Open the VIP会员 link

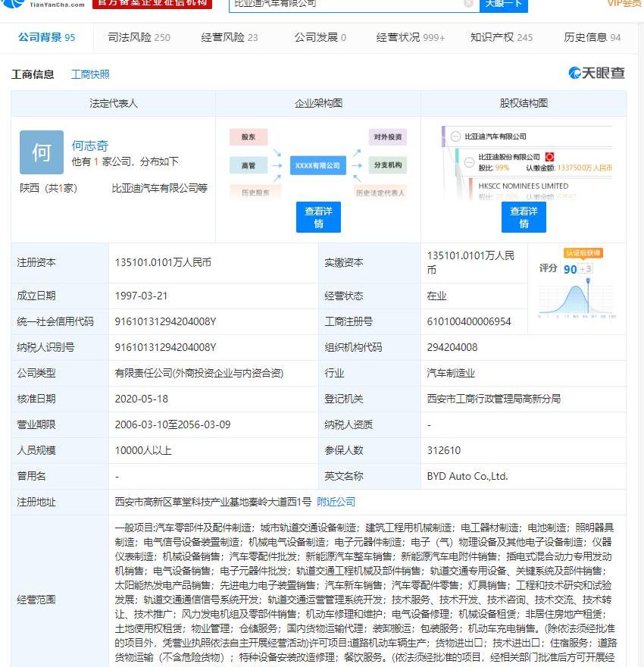[624, 3]
